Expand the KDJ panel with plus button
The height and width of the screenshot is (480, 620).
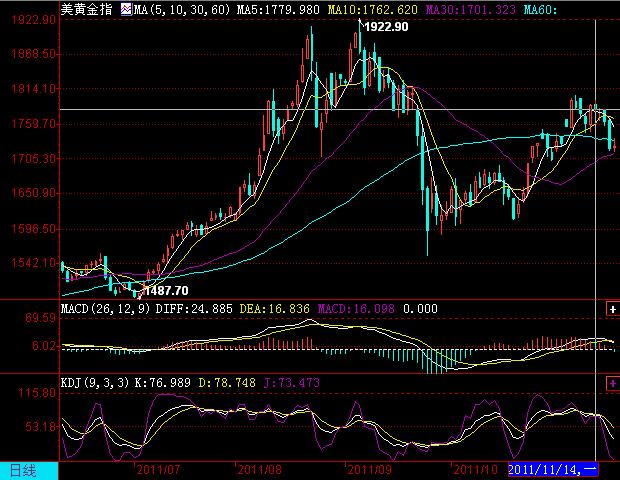pos(613,383)
